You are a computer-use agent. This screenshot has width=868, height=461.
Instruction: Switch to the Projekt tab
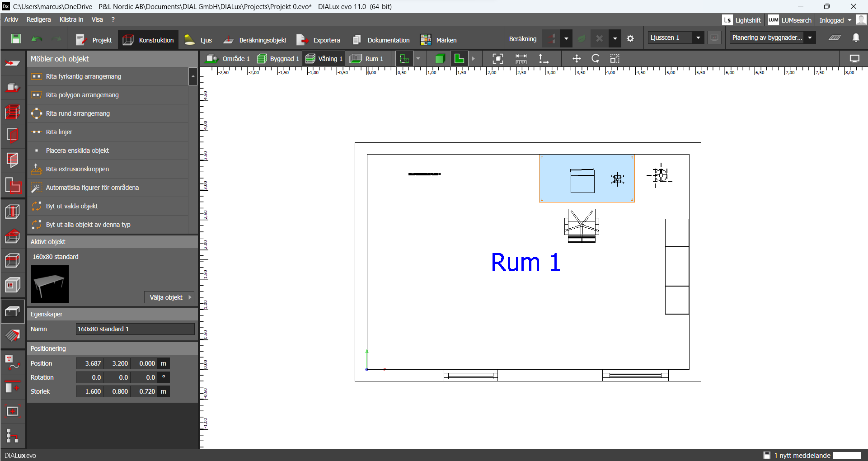tap(94, 40)
